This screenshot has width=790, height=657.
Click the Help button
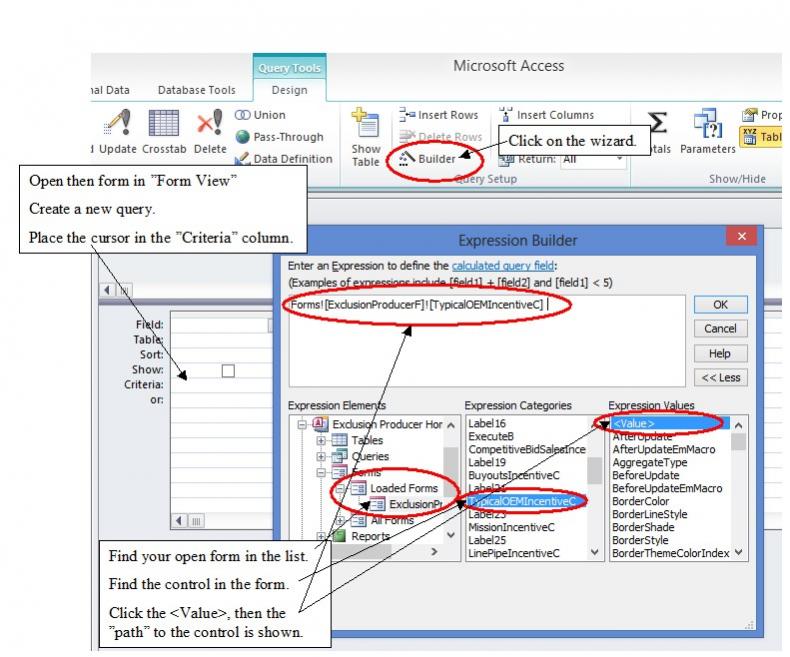tap(720, 353)
